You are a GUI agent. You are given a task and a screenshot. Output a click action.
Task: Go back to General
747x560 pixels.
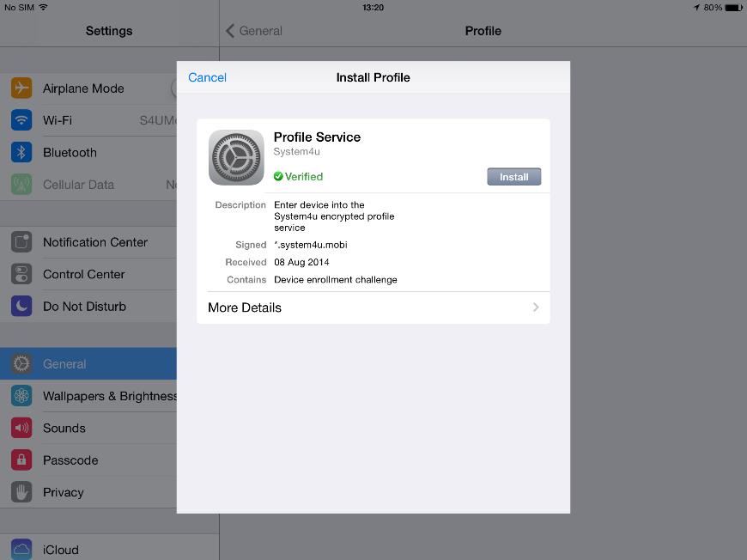click(254, 31)
